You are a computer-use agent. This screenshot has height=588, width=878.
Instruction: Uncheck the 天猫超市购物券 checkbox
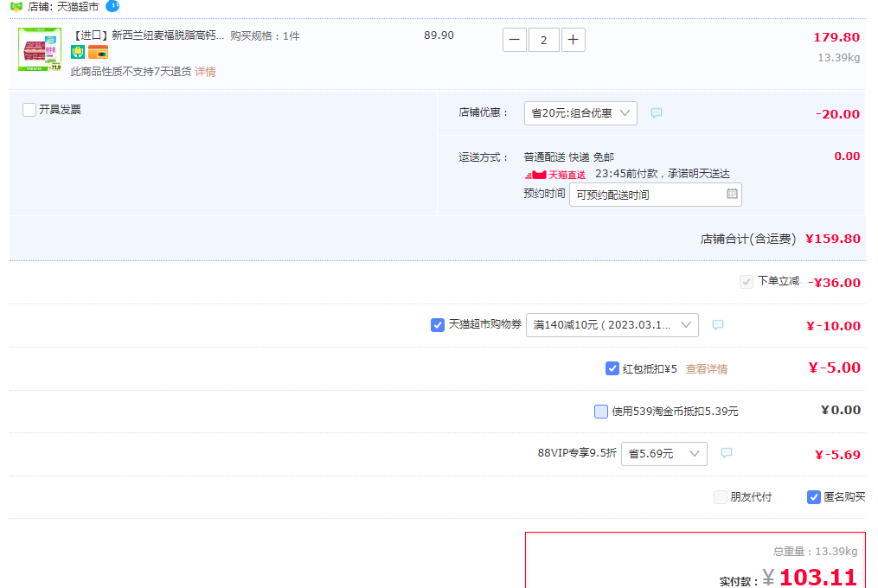coord(438,325)
